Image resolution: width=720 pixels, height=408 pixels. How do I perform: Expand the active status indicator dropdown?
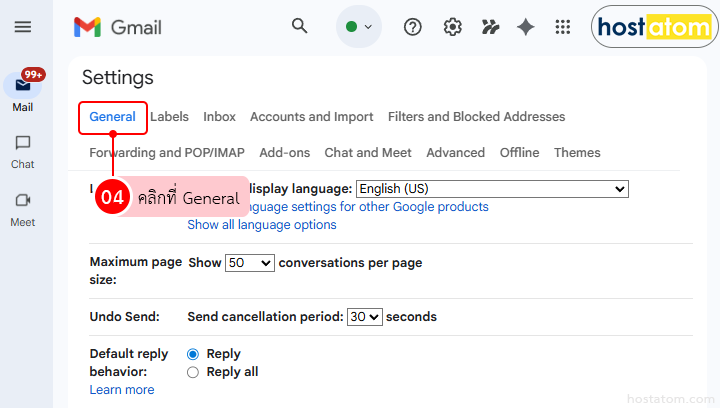(x=359, y=27)
